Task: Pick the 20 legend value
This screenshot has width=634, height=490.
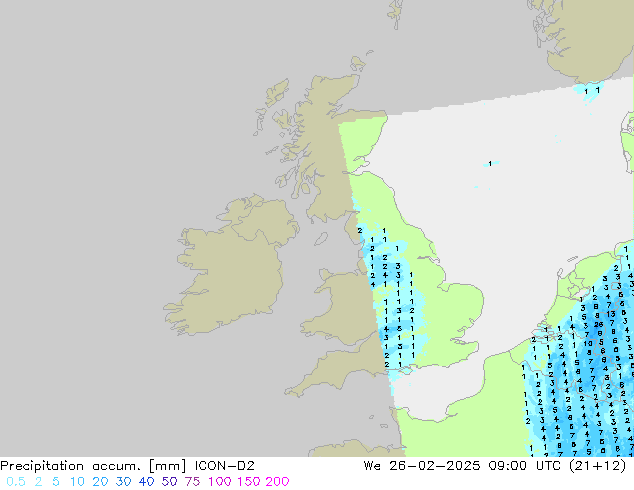Action: coord(100,482)
